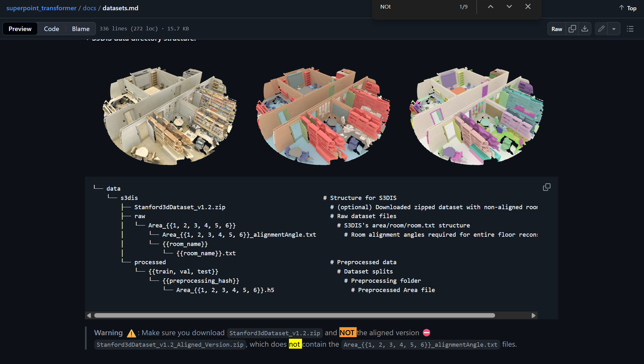Click the 'data' root directory line
This screenshot has width=644, height=364.
click(x=113, y=188)
